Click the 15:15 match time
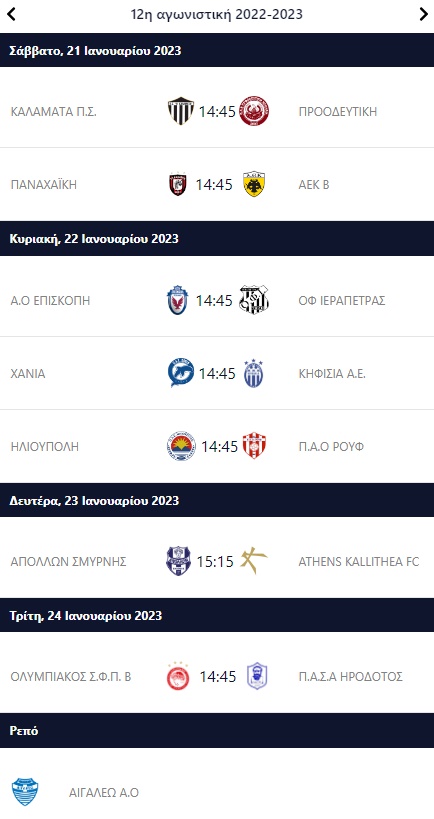The width and height of the screenshot is (434, 819). pos(215,561)
